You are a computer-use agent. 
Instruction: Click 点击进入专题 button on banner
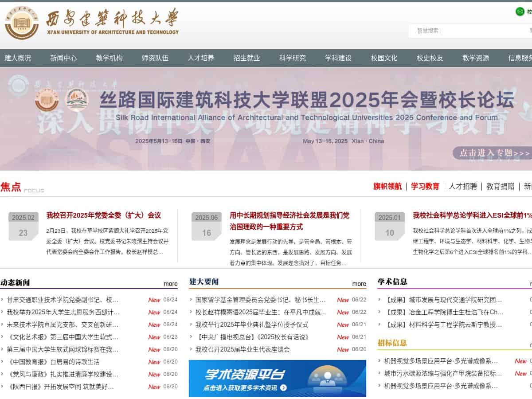492,153
